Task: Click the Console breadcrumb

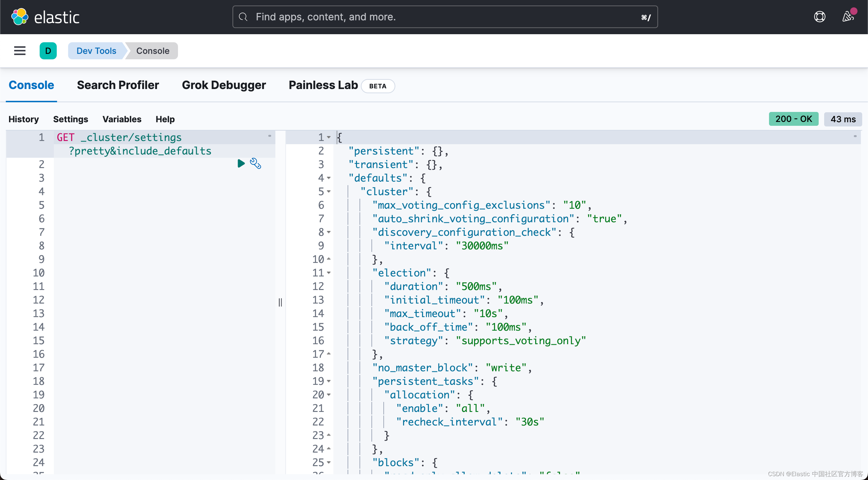Action: tap(153, 51)
